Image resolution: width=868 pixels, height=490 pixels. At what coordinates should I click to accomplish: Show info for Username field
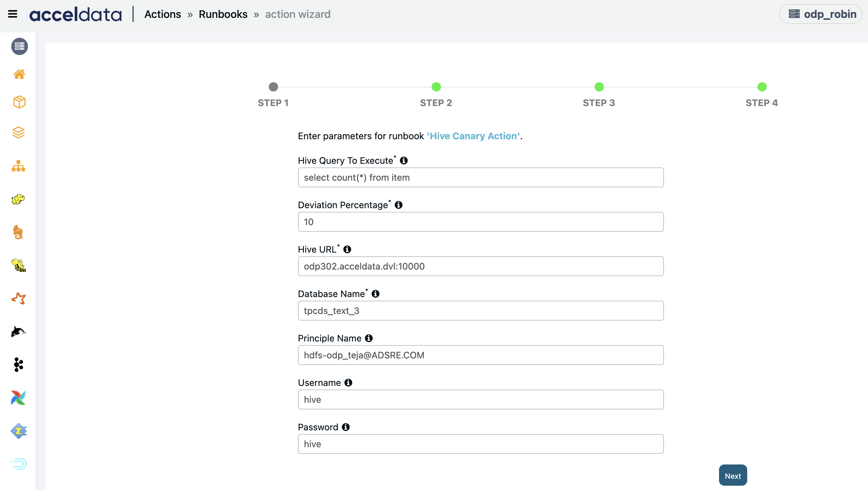click(x=348, y=383)
